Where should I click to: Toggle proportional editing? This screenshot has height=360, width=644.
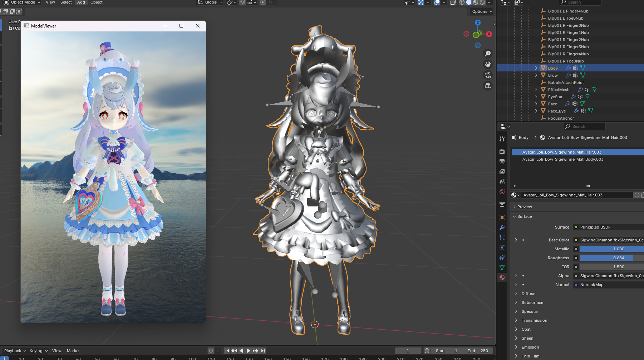pyautogui.click(x=263, y=2)
